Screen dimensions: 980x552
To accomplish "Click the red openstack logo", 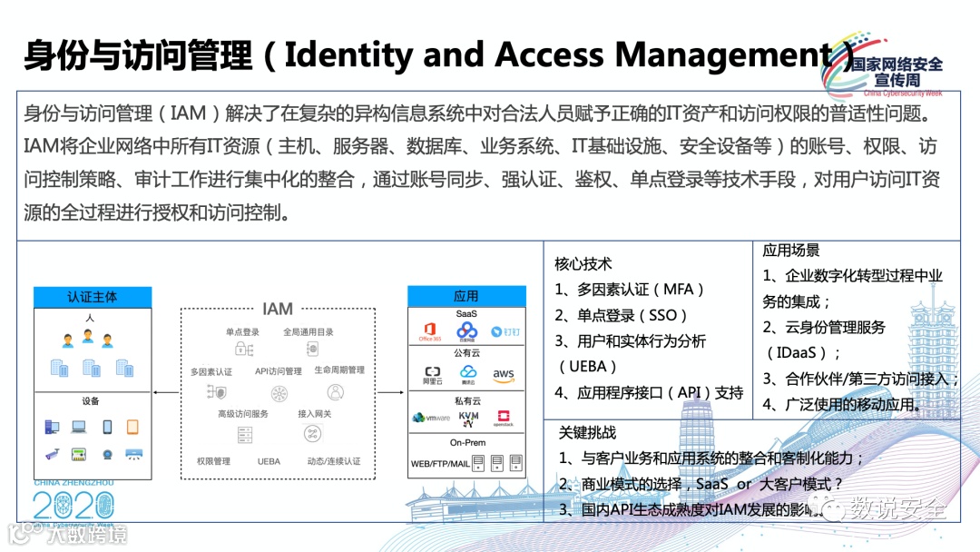I will coord(504,419).
